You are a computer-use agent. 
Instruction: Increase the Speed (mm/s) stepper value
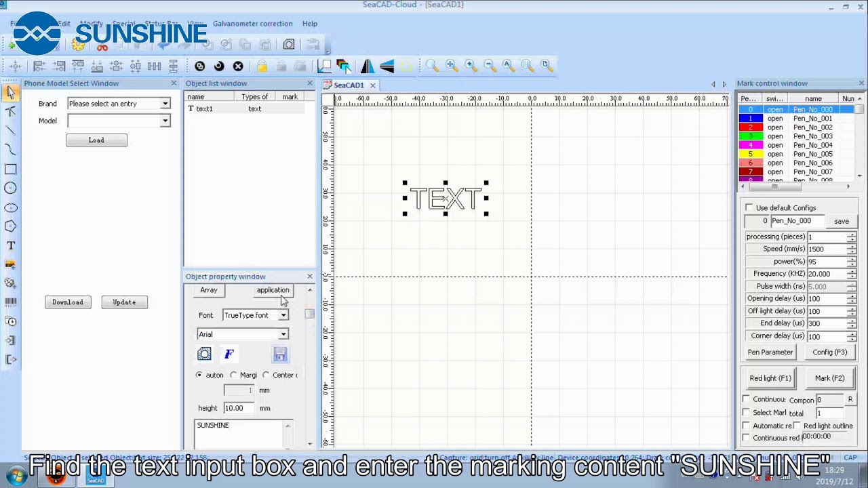click(852, 246)
